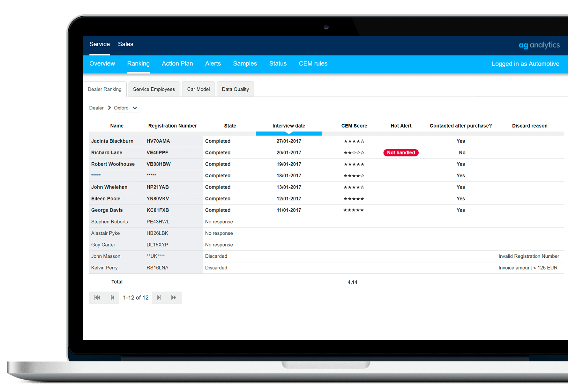Click Invalid Registration Number discard reason
568x392 pixels.
coord(529,256)
